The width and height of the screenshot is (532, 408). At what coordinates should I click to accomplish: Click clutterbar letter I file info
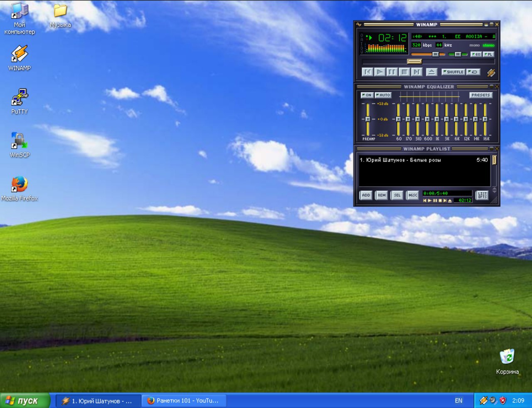coord(362,44)
